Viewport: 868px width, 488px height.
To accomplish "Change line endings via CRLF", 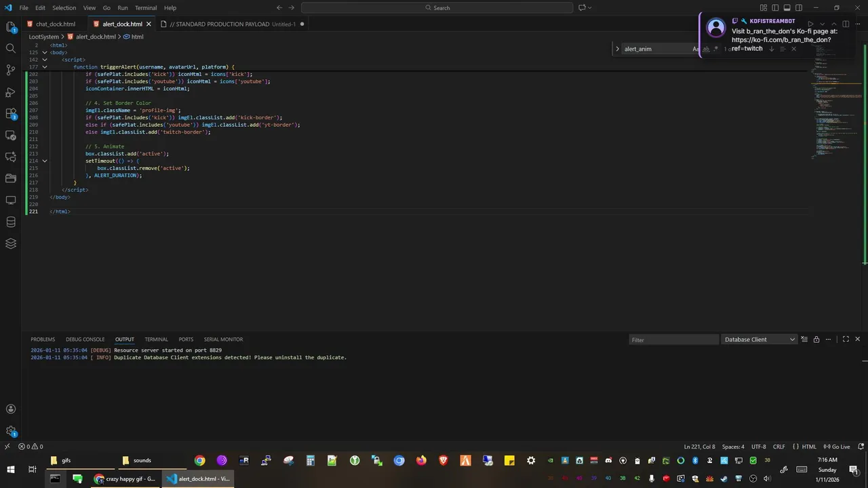I will click(778, 447).
